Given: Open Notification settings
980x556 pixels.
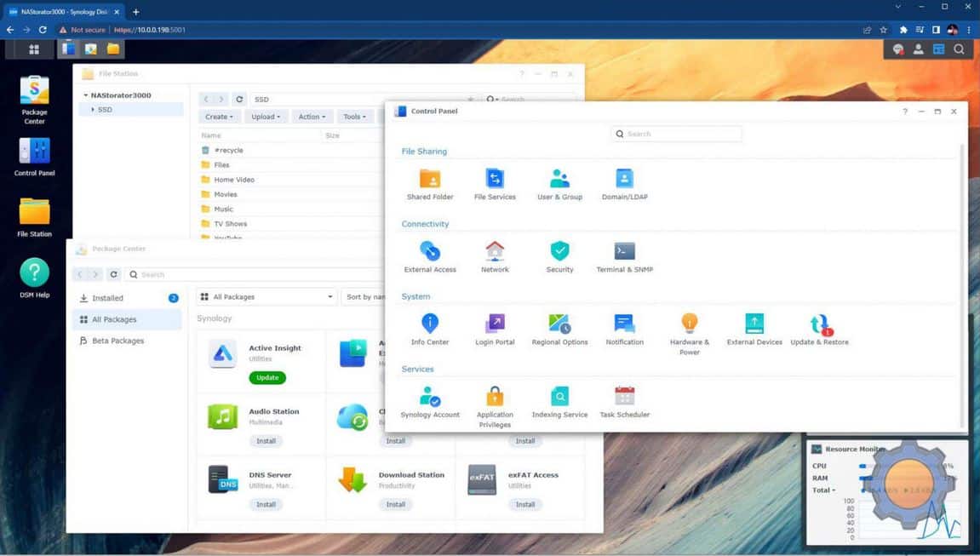Looking at the screenshot, I should point(624,330).
